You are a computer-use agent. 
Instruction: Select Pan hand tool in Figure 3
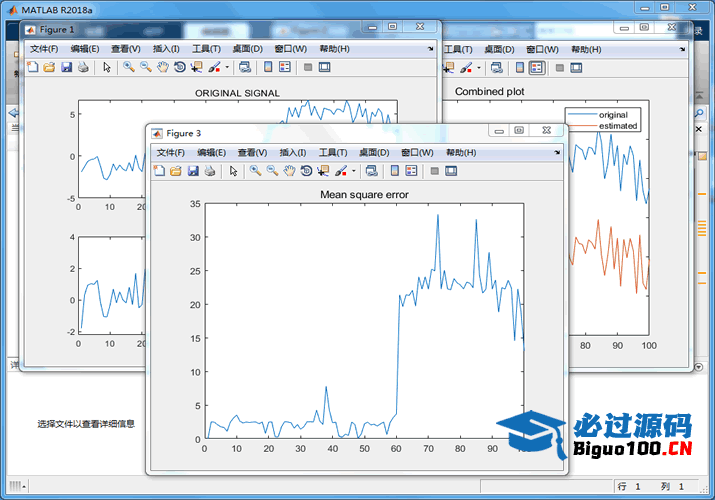click(290, 171)
